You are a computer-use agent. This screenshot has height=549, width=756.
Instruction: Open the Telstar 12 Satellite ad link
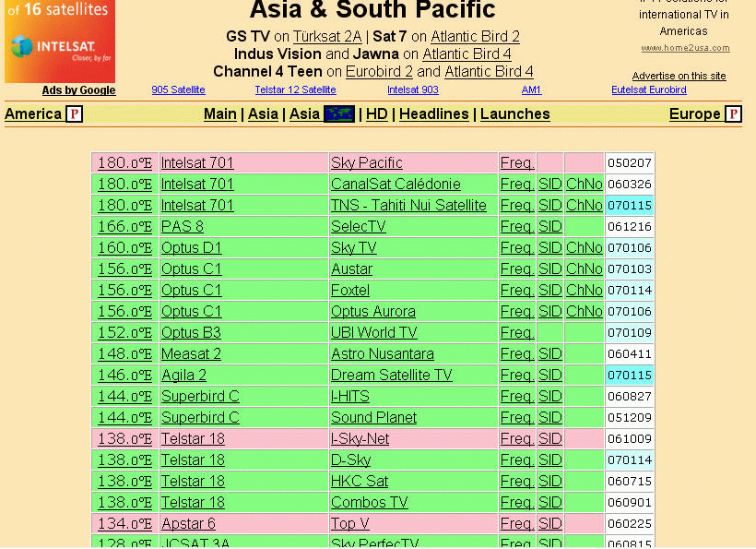click(296, 90)
